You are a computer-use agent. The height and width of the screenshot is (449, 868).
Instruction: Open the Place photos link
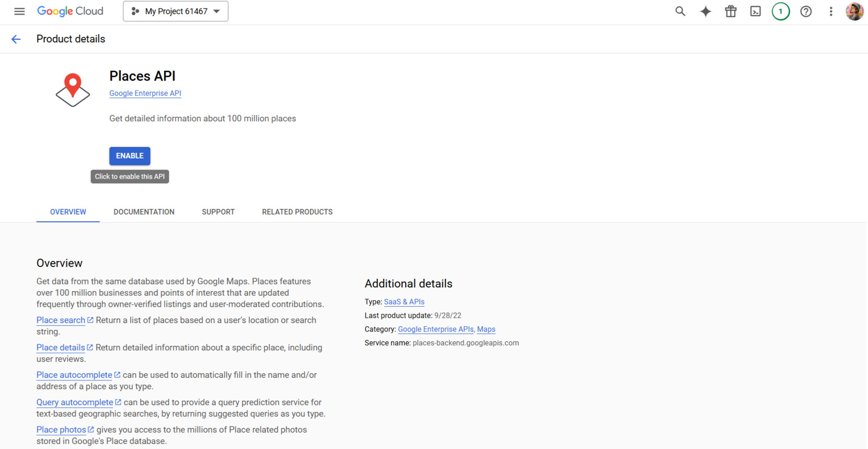click(x=61, y=430)
